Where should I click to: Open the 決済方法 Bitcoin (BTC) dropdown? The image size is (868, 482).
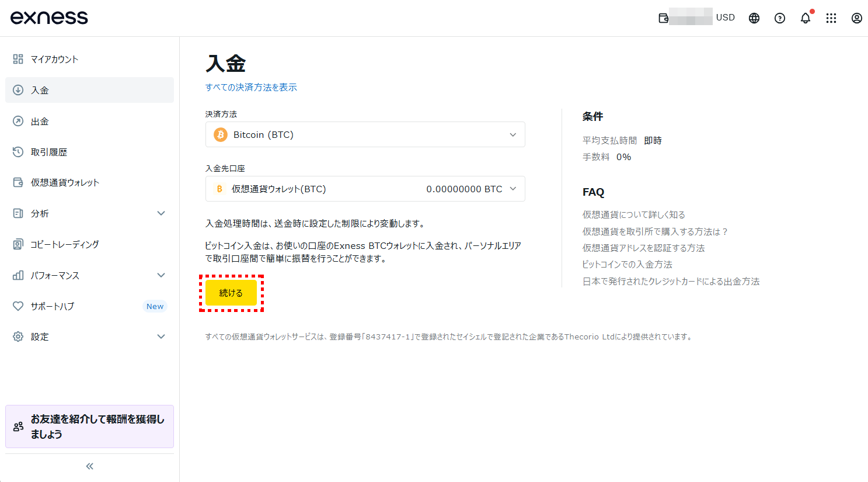tap(365, 134)
